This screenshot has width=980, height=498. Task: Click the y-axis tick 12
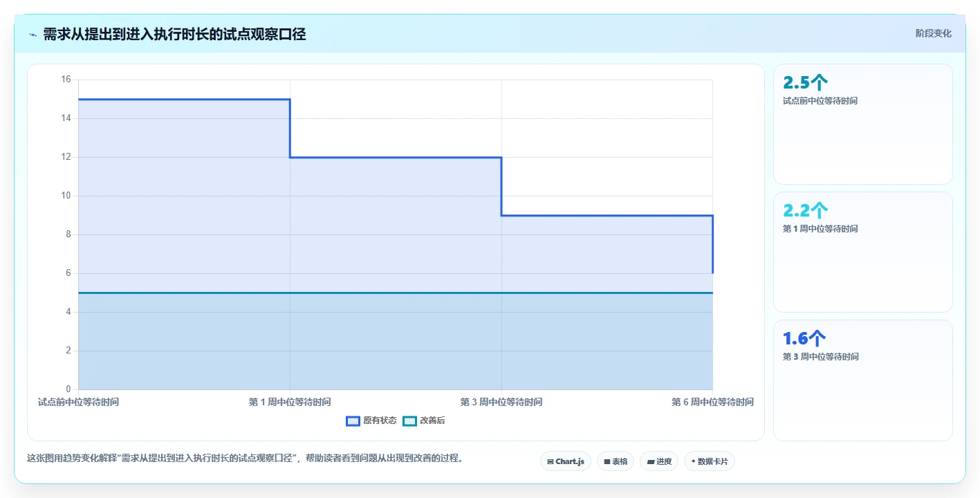[x=66, y=157]
